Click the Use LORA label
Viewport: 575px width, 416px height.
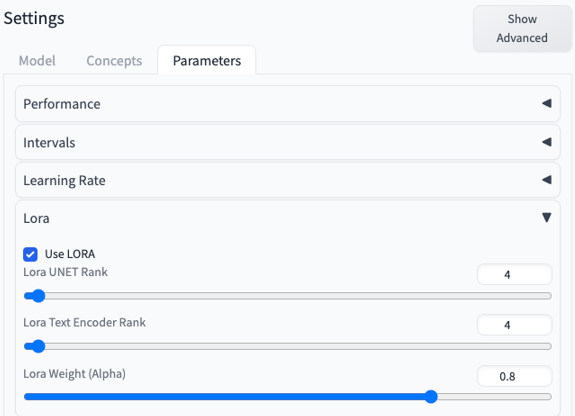pyautogui.click(x=70, y=254)
